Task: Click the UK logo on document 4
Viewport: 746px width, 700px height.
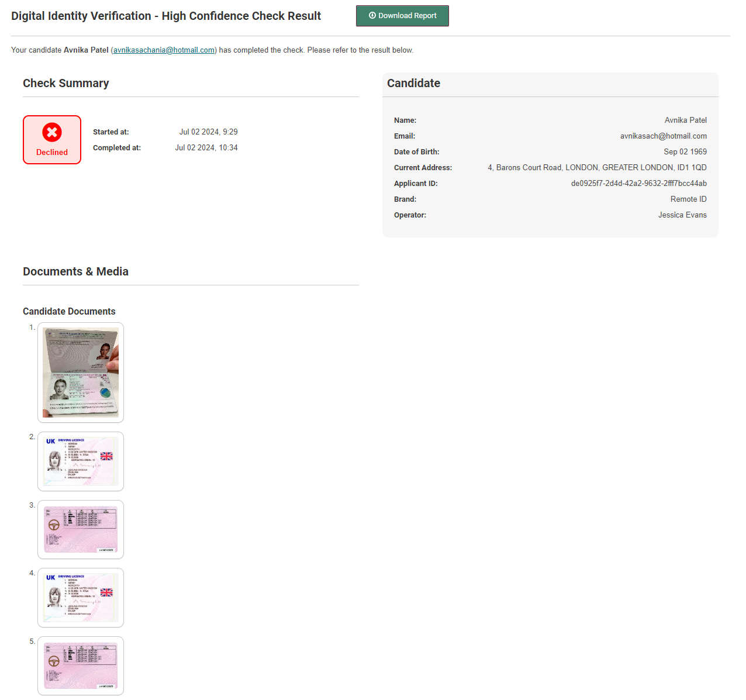Action: point(51,577)
